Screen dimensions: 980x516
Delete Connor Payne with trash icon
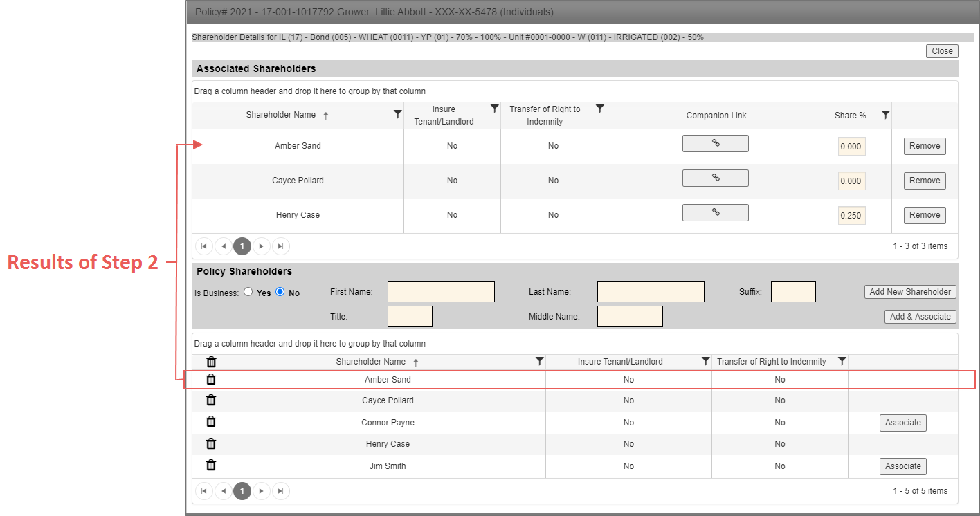tap(212, 422)
